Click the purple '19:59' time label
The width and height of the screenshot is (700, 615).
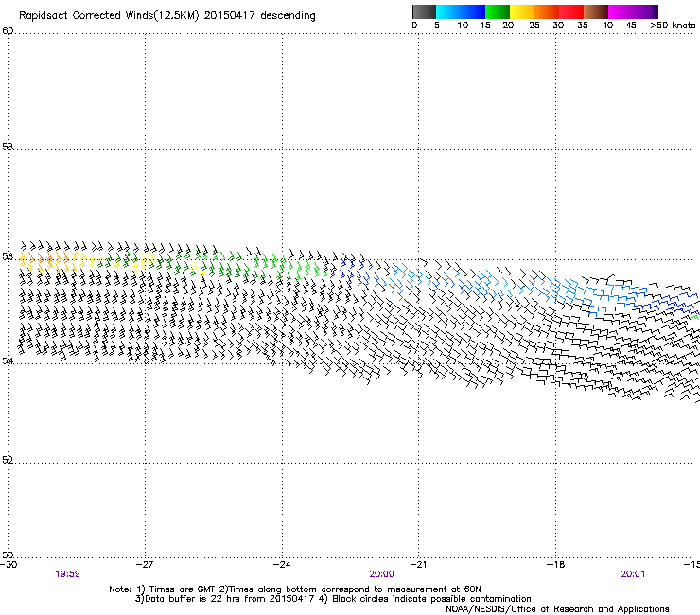(67, 574)
